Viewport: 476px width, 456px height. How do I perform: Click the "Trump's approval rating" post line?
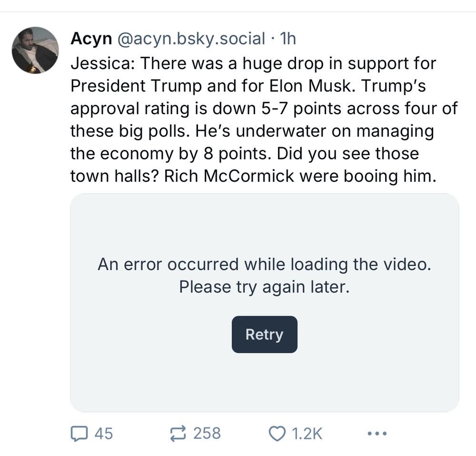pos(264,109)
